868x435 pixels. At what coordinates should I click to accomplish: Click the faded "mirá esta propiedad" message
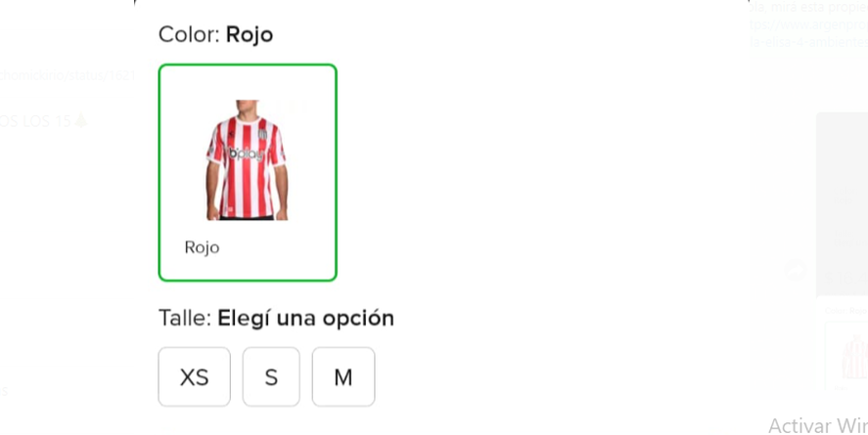click(x=808, y=8)
